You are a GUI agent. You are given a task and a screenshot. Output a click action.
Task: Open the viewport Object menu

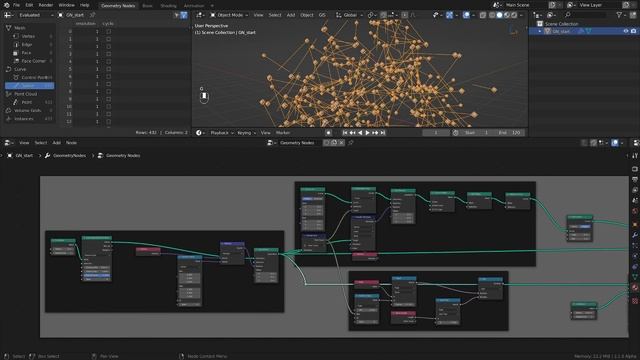pos(307,15)
